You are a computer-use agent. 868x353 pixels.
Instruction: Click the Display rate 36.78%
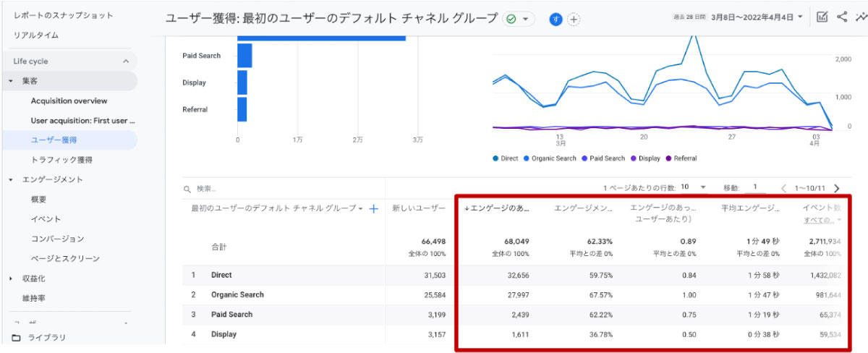pyautogui.click(x=600, y=334)
